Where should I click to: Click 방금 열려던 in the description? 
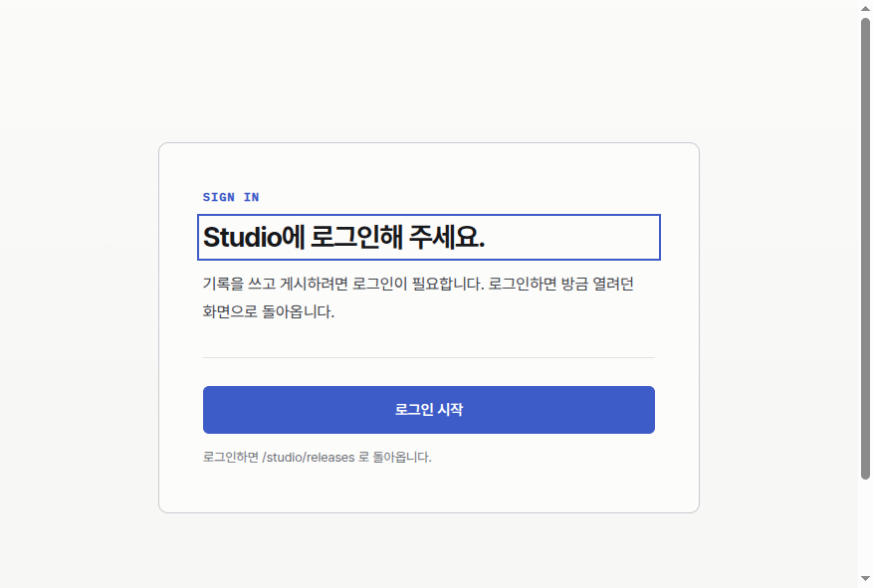coord(597,284)
